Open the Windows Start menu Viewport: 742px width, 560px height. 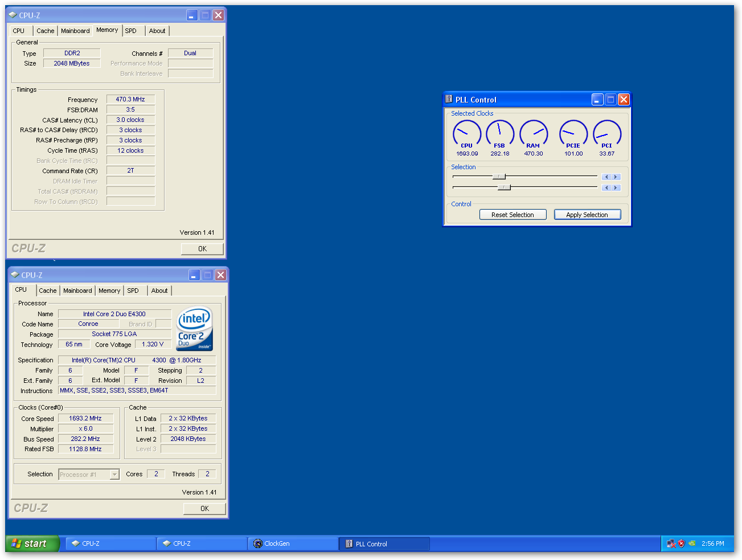32,543
